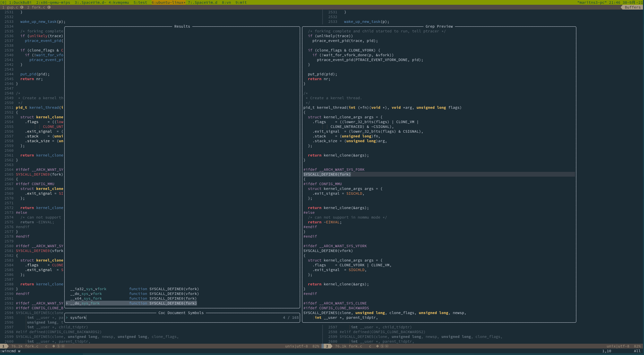
Task: Click highlighted SYSCALL_DEFINE0(fork) in Grep Preview
Action: tap(327, 174)
